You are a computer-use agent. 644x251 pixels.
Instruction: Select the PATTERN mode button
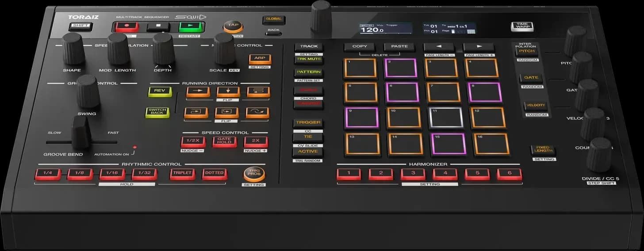308,72
